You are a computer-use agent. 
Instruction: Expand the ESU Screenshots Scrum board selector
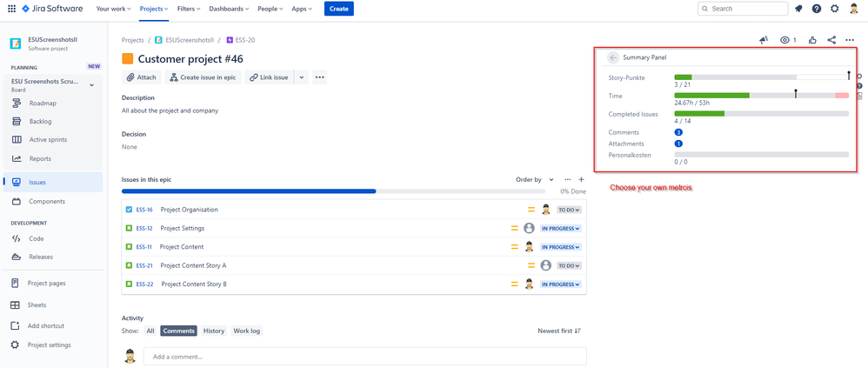tap(92, 84)
